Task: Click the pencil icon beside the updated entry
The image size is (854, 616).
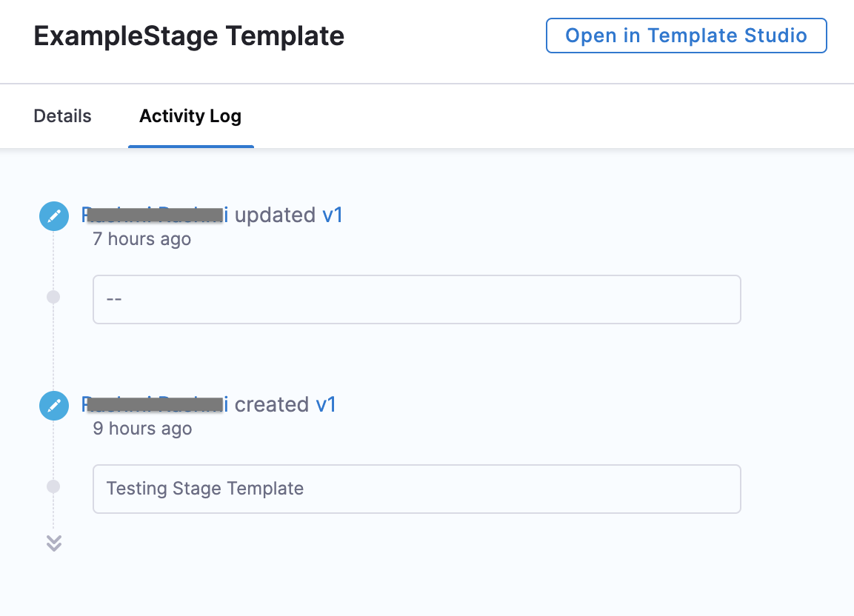Action: tap(54, 216)
